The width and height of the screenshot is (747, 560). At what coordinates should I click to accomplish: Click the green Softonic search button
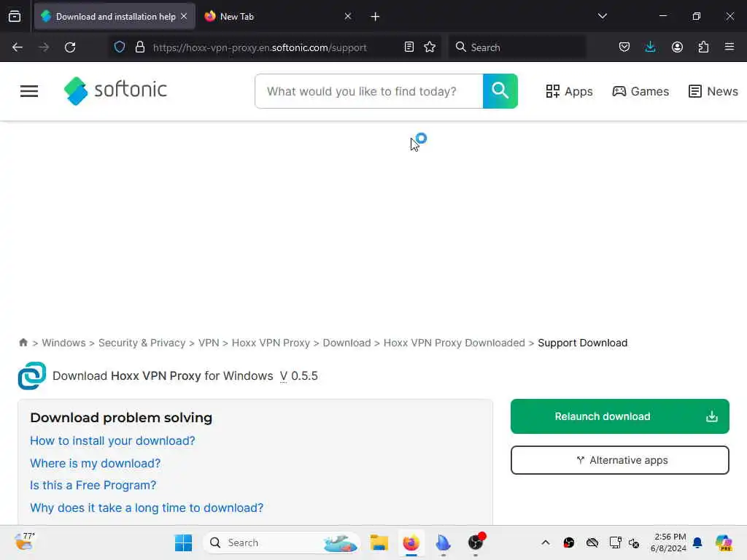500,91
